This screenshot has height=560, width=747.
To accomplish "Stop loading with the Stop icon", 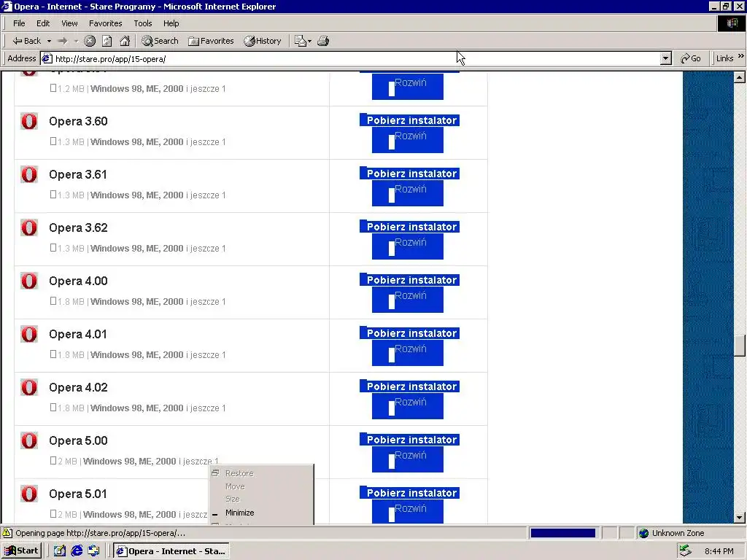I will [90, 41].
